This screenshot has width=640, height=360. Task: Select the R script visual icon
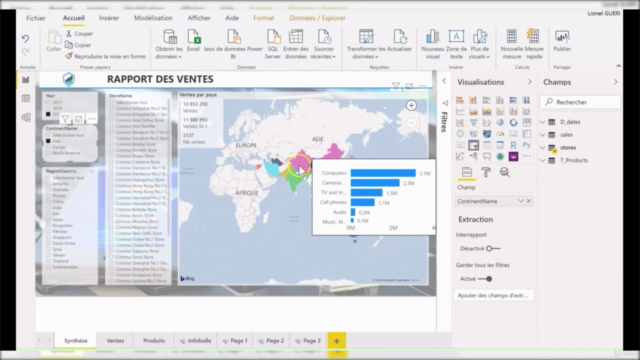(513, 145)
